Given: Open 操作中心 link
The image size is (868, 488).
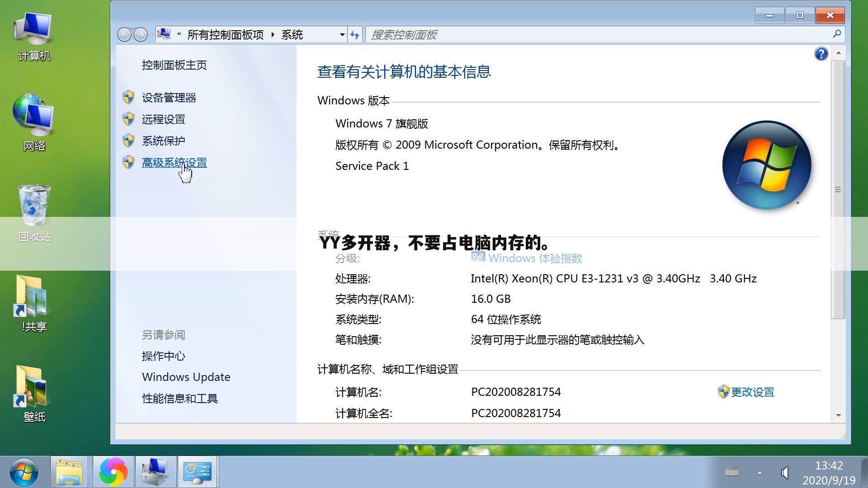Looking at the screenshot, I should [163, 356].
